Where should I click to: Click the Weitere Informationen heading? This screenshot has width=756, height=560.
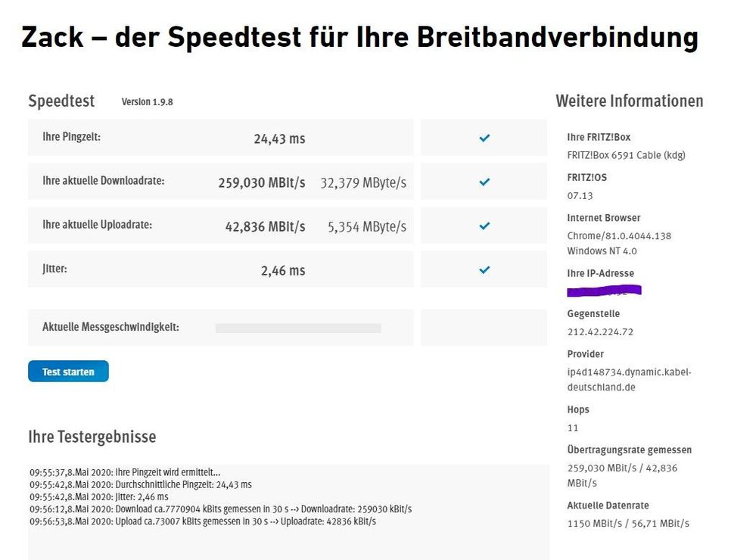[x=629, y=101]
